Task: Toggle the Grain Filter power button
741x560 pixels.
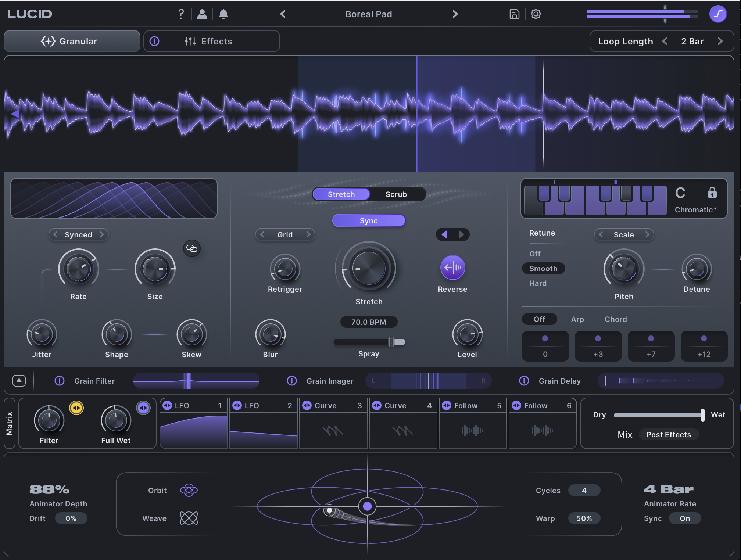Action: click(60, 381)
